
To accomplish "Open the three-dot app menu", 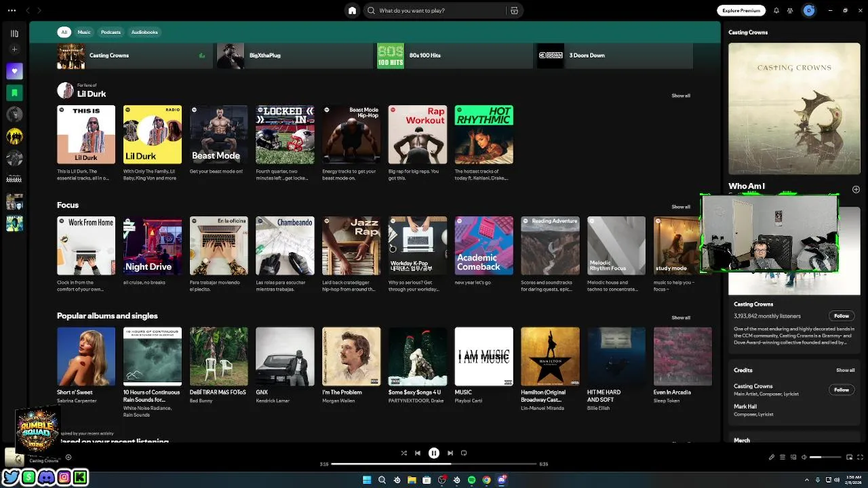I will pos(12,10).
